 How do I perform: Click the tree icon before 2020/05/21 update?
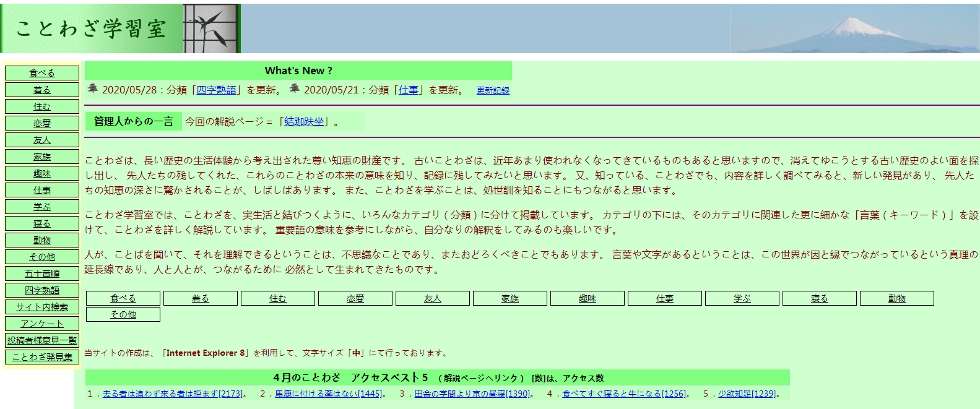[x=295, y=88]
